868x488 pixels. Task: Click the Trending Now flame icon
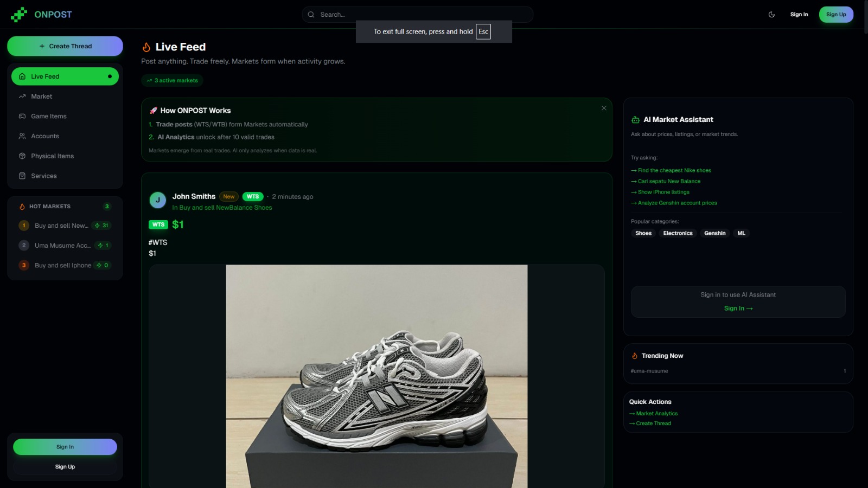click(635, 356)
